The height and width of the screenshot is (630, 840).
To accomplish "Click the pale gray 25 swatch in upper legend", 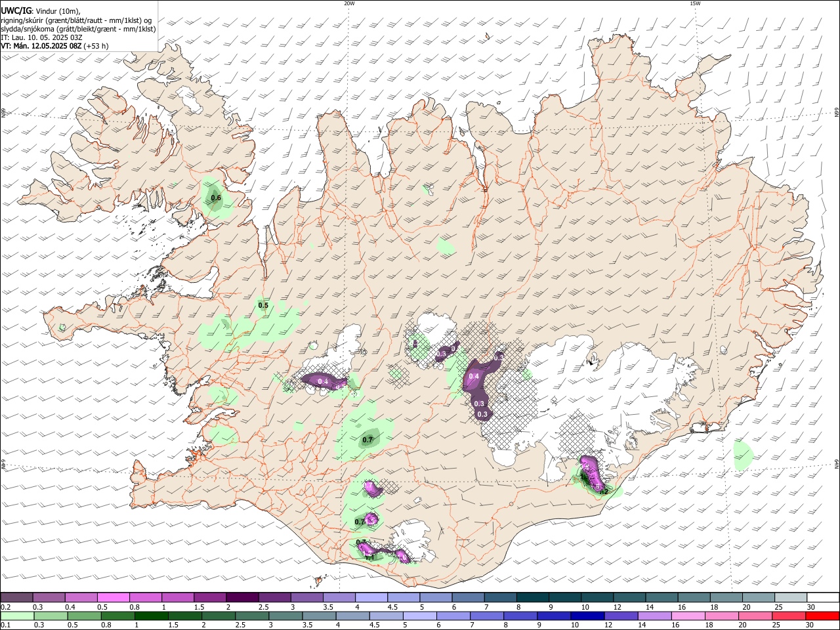I will pyautogui.click(x=791, y=597).
